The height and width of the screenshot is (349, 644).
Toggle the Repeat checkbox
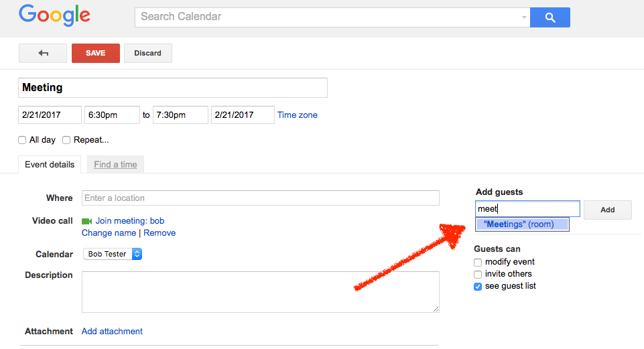point(66,140)
